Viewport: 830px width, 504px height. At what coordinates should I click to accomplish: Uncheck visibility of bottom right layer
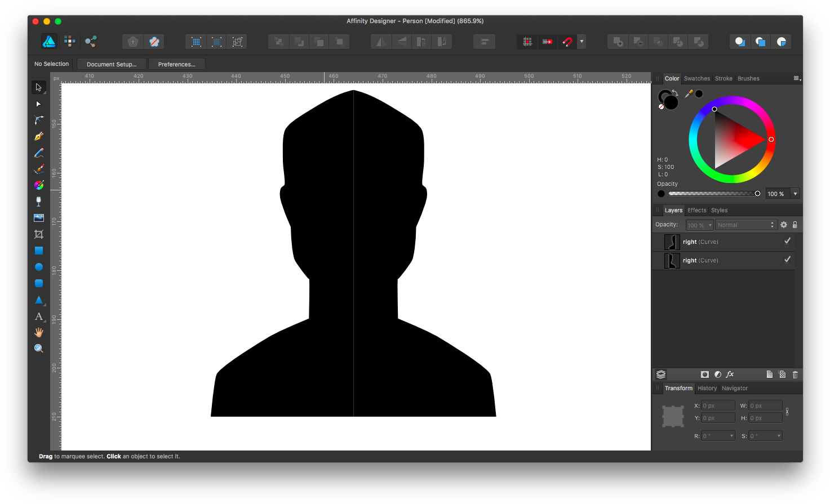point(787,260)
